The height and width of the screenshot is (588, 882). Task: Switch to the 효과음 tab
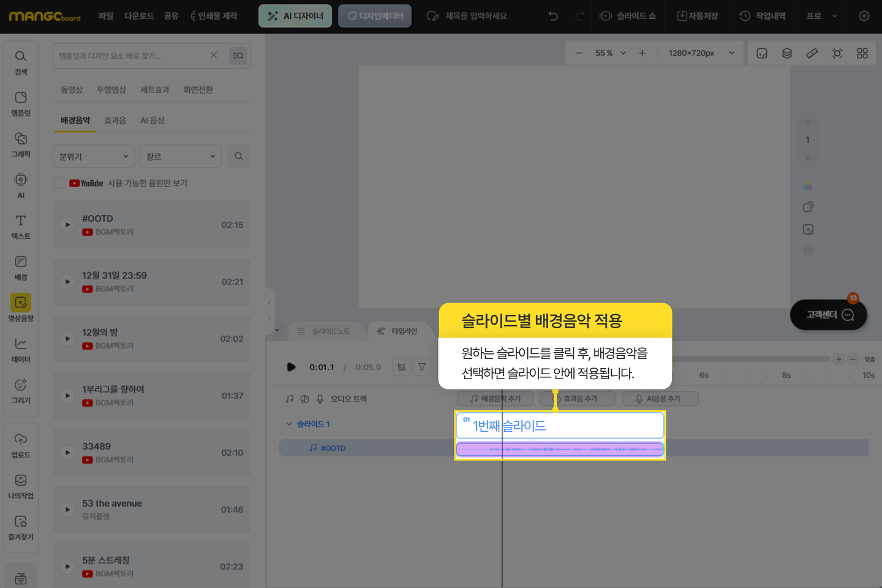(x=115, y=121)
